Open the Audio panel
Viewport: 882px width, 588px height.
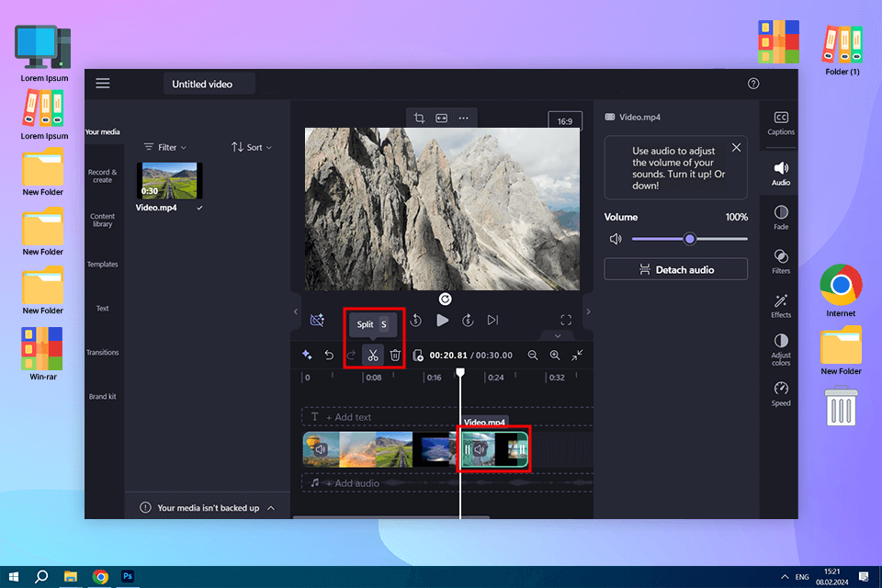pyautogui.click(x=781, y=174)
